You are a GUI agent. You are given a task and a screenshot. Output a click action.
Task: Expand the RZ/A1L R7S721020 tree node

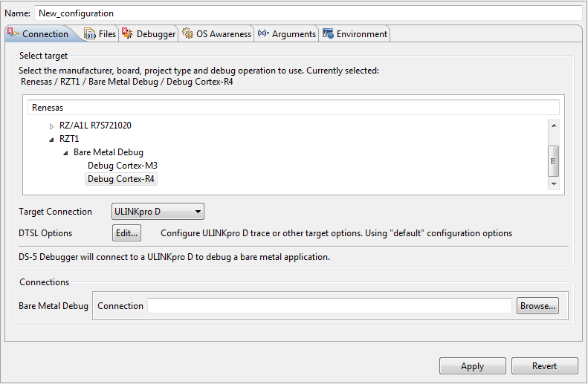pos(51,126)
